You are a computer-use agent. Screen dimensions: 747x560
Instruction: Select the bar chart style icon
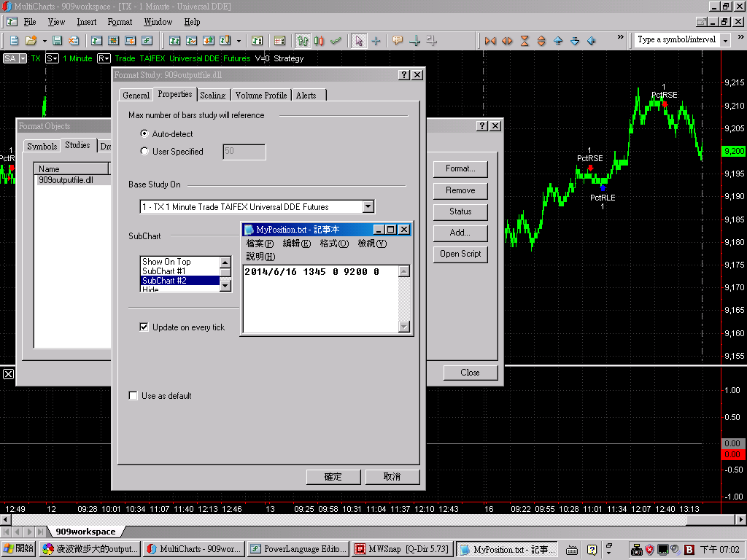(x=303, y=41)
